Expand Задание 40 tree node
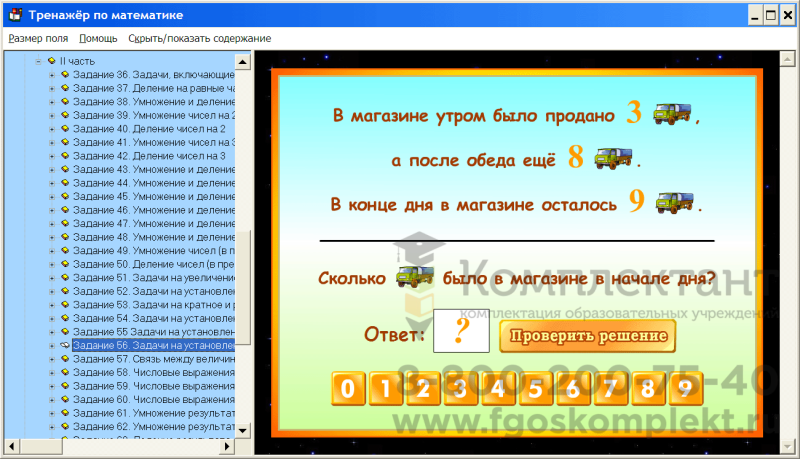Viewport: 800px width, 459px height. point(52,129)
